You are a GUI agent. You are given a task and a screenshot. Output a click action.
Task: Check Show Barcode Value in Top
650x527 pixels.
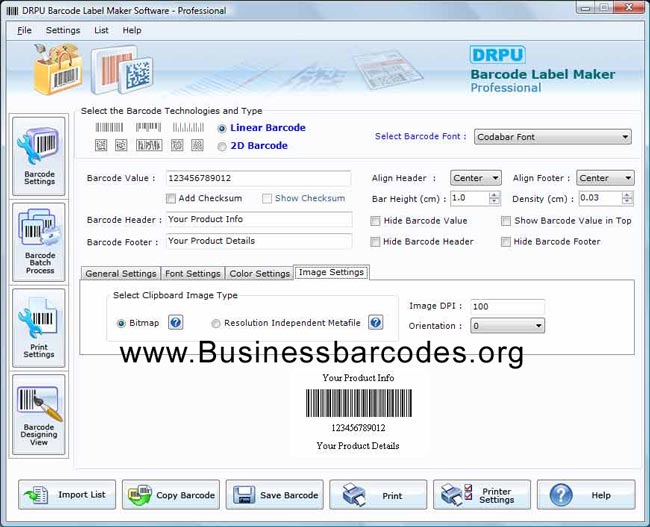point(506,221)
